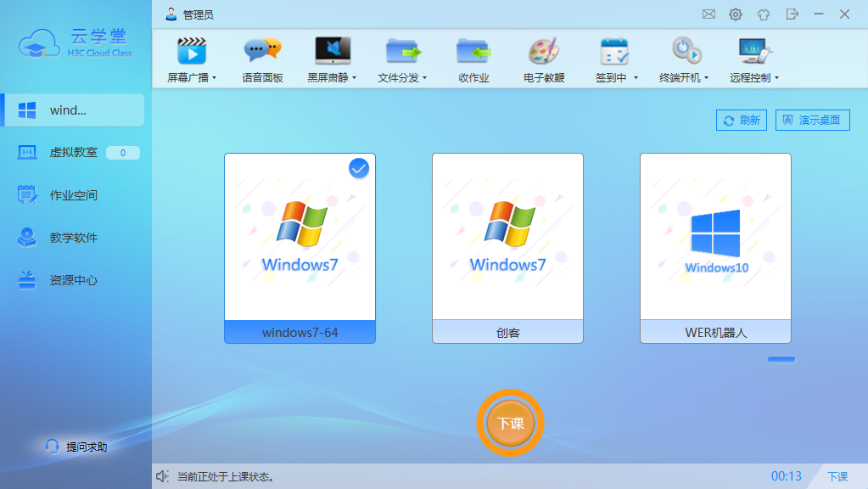The width and height of the screenshot is (868, 489).
Task: Click the 管理员 username label
Action: coord(199,15)
